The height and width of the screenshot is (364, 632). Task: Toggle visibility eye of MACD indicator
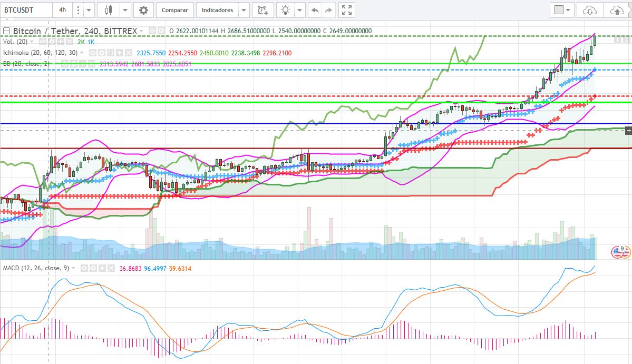[x=84, y=268]
